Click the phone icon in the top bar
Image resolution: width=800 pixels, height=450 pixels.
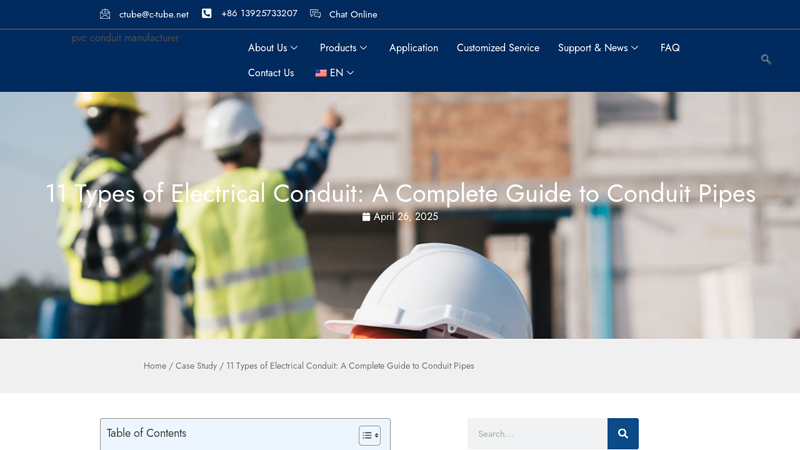coord(207,14)
